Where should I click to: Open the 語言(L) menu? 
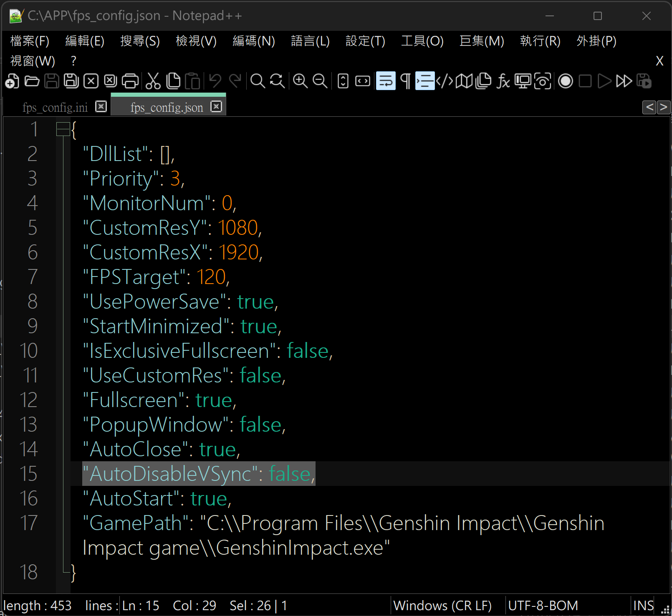click(310, 41)
